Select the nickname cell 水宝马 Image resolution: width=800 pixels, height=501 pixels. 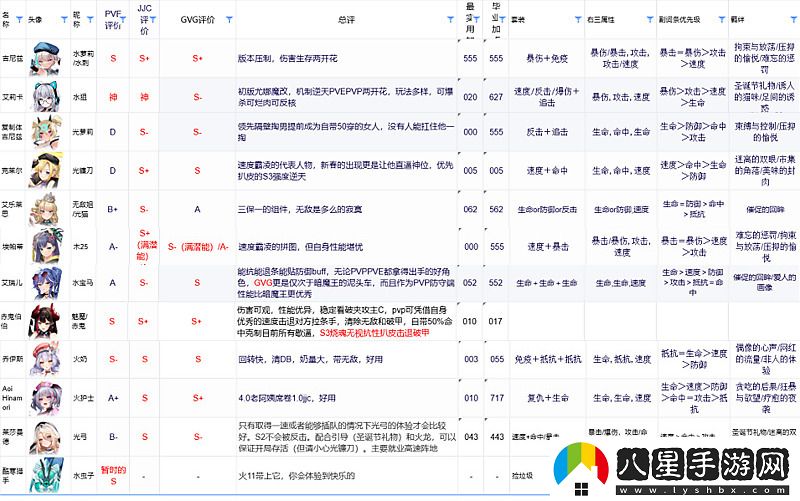83,283
